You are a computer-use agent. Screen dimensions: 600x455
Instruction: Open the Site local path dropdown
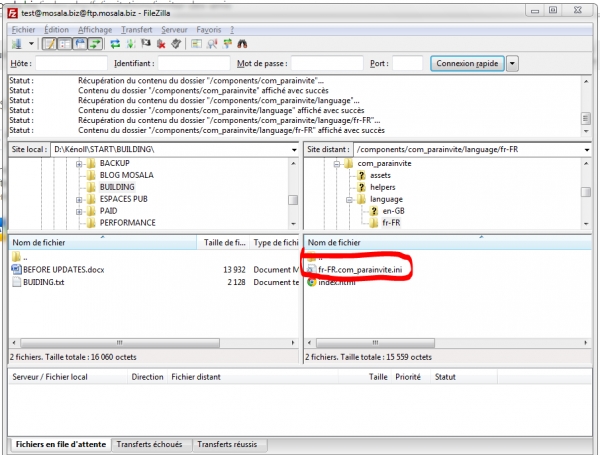(294, 150)
